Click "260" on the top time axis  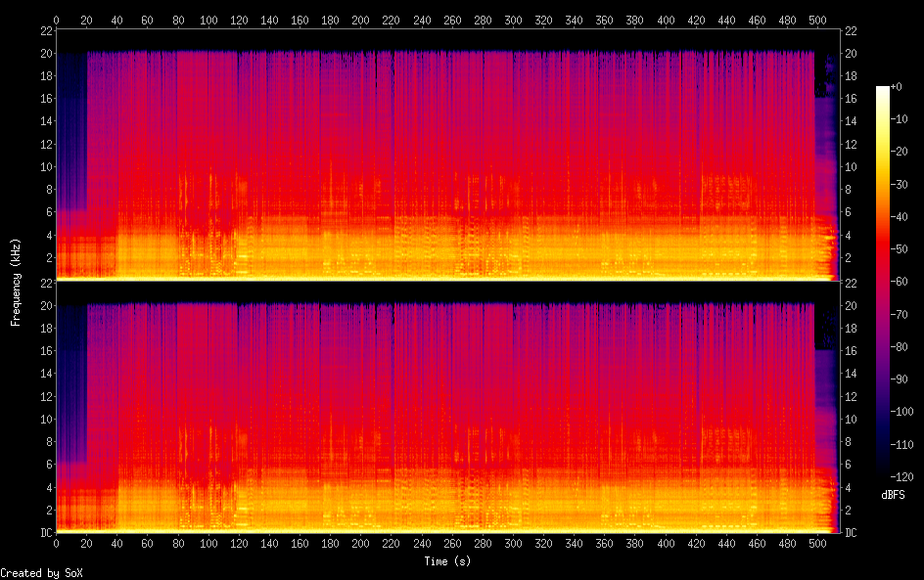pos(452,20)
